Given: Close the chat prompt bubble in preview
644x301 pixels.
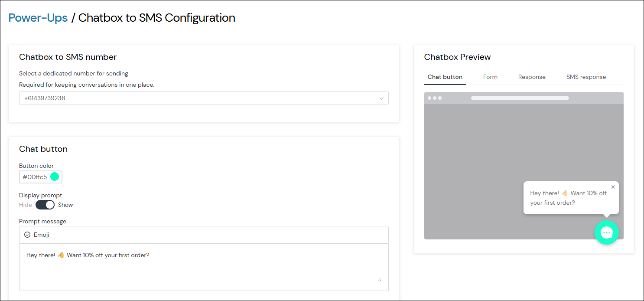Looking at the screenshot, I should pyautogui.click(x=613, y=187).
